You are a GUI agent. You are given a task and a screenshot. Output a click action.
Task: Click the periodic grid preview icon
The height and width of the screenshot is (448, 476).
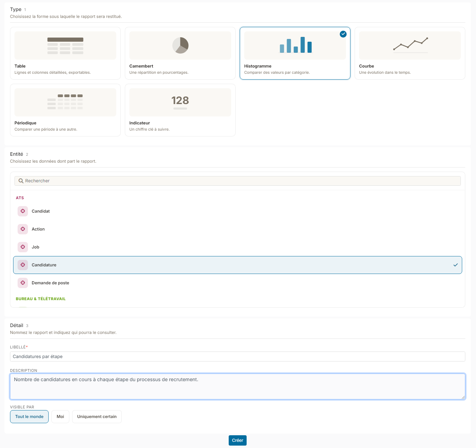tap(65, 102)
